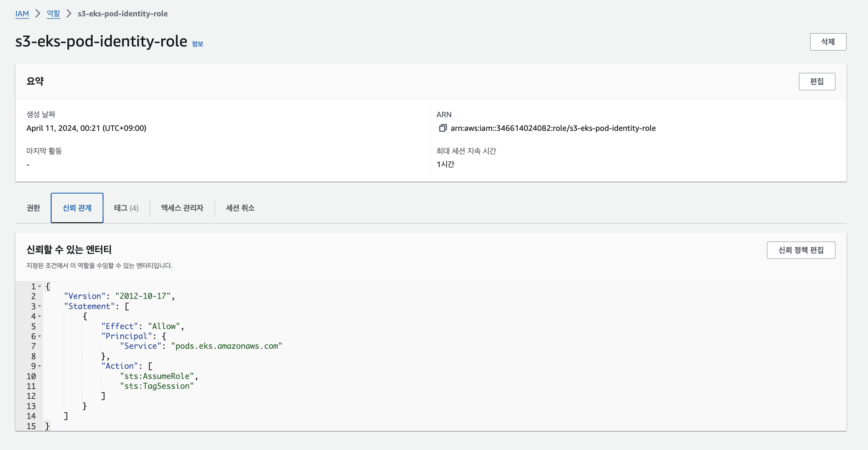Open the IAM breadcrumb link

tap(22, 14)
